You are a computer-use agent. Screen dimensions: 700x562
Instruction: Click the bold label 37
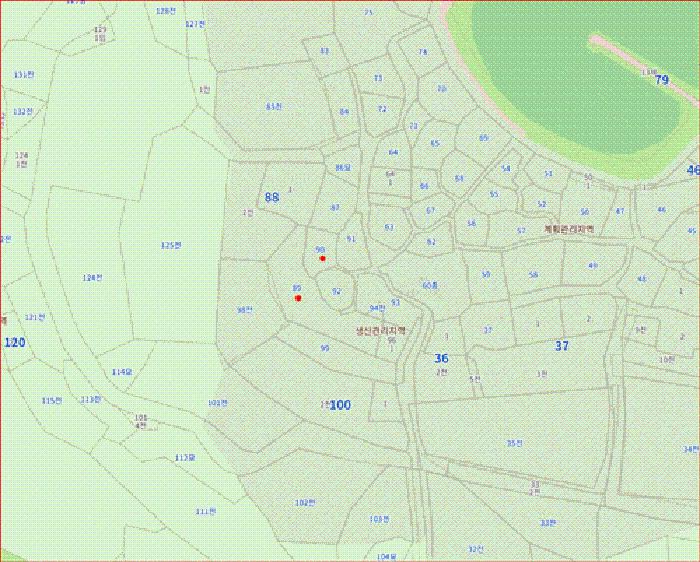pos(562,345)
